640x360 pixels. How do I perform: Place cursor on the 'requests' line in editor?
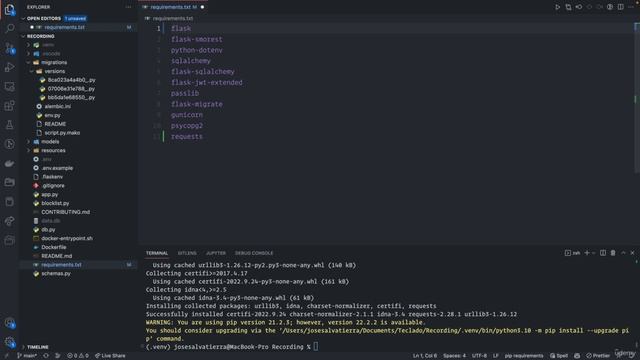click(x=187, y=137)
